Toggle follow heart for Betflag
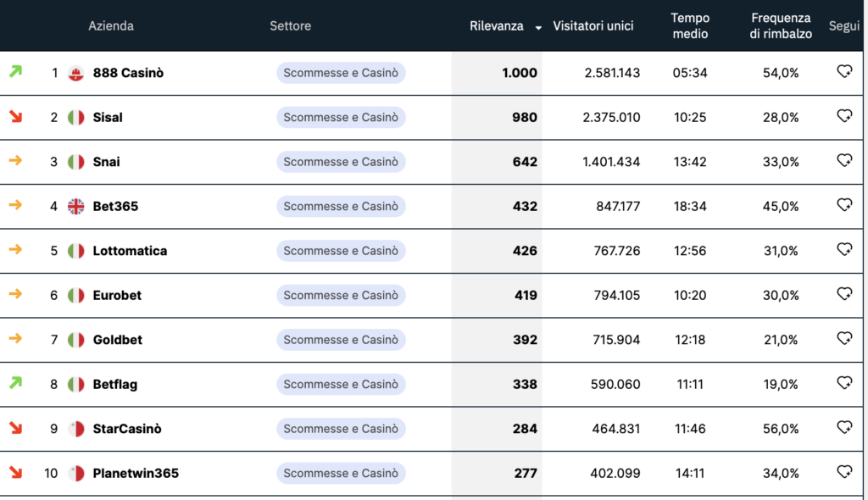Image resolution: width=868 pixels, height=500 pixels. coord(844,382)
